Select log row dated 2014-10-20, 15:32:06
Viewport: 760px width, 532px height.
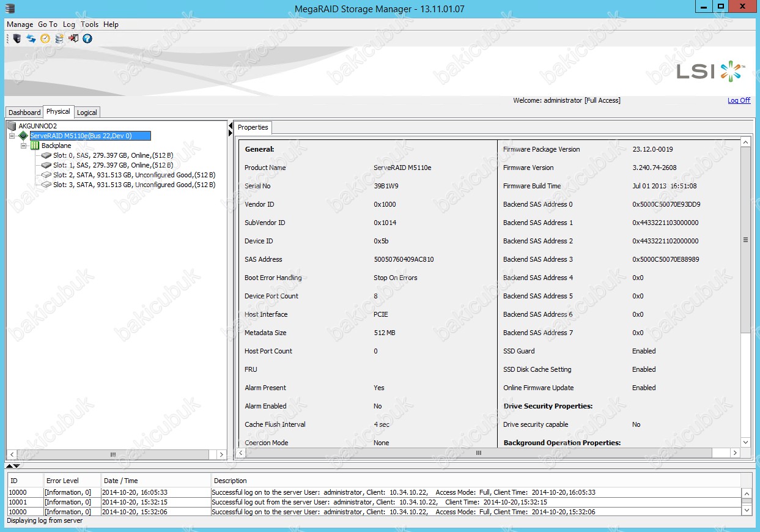tap(374, 512)
